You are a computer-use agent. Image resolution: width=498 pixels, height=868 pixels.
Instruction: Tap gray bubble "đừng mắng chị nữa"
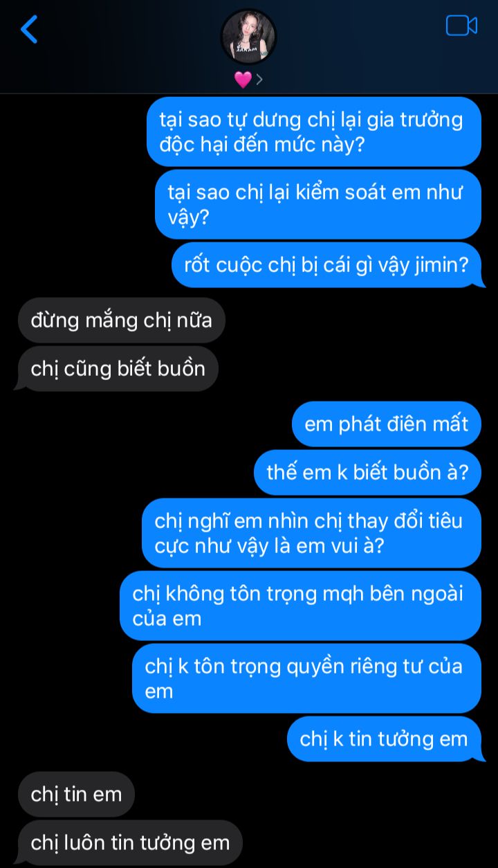coord(122,320)
